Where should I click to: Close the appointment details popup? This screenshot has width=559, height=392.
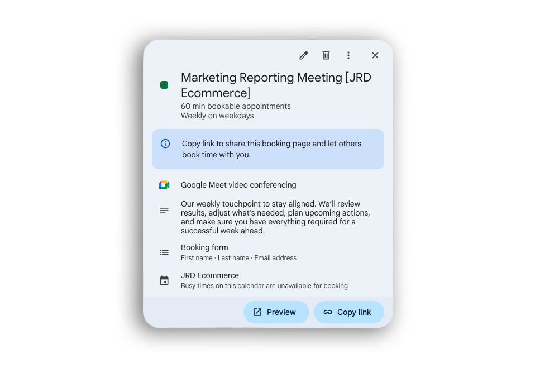click(375, 55)
